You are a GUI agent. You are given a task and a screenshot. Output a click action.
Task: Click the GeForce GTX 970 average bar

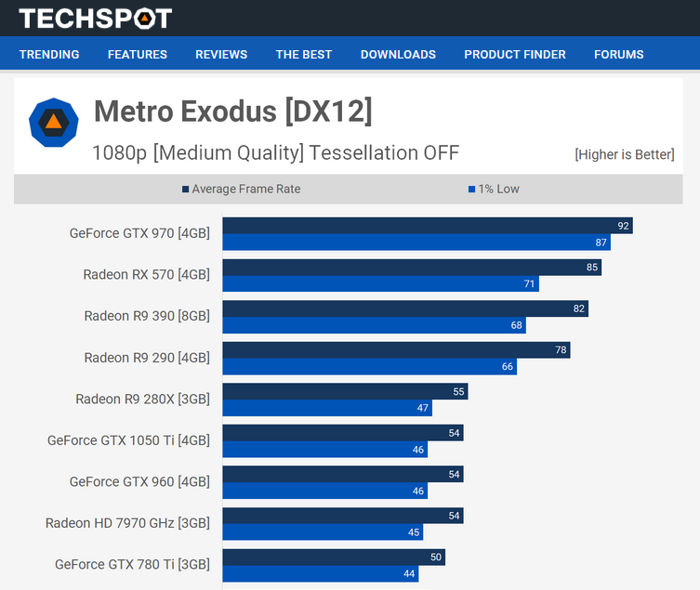pyautogui.click(x=427, y=226)
